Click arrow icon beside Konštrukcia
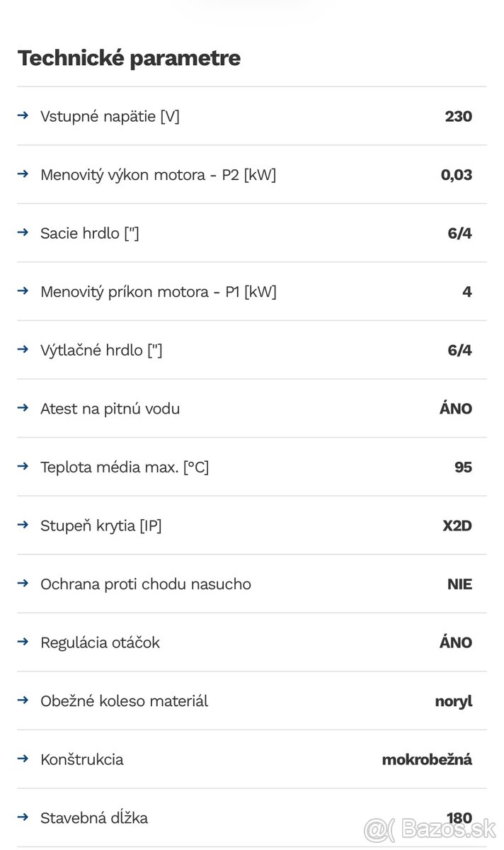504x850 pixels. tap(23, 758)
